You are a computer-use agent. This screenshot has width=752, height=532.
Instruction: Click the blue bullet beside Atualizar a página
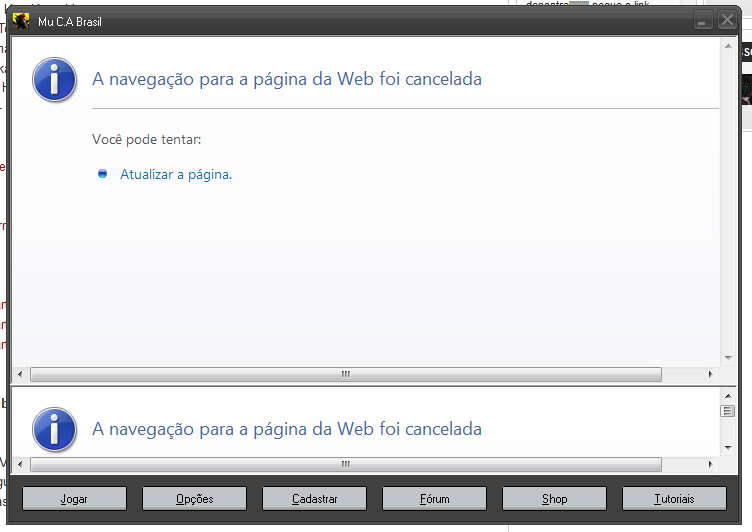(102, 174)
